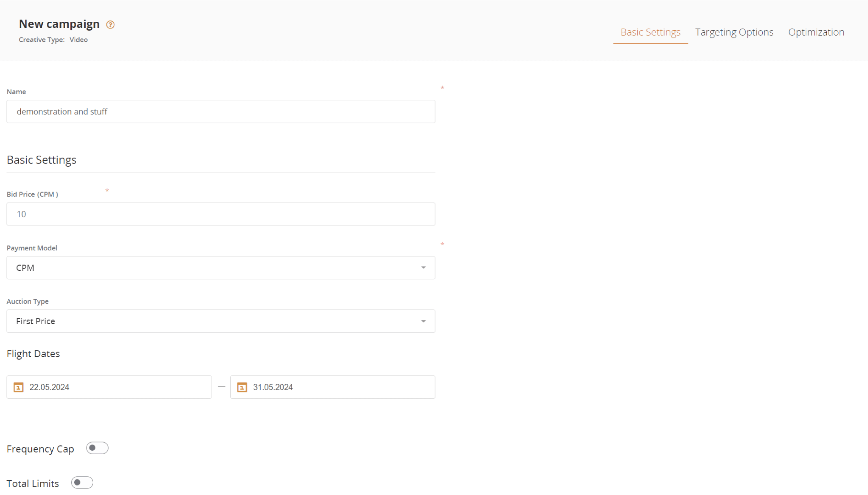Viewport: 868px width, 495px height.
Task: Click the Total Limits label
Action: coord(33,483)
